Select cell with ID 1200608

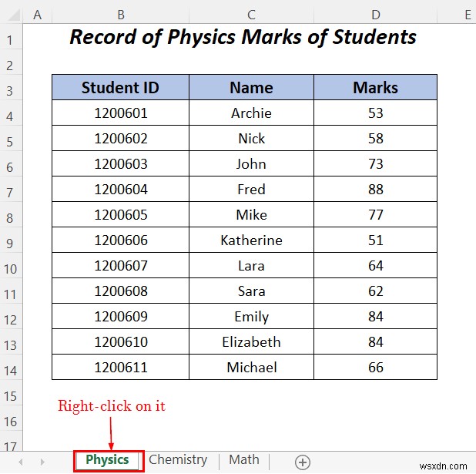click(120, 291)
